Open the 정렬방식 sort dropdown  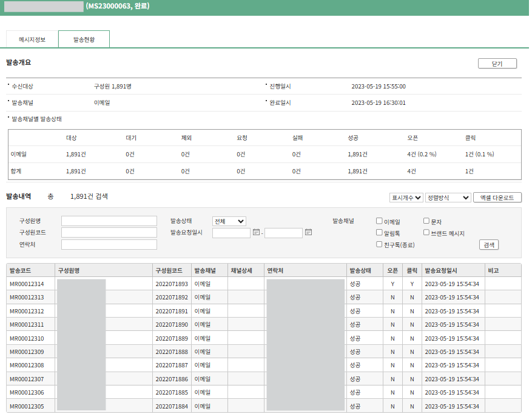click(x=448, y=198)
